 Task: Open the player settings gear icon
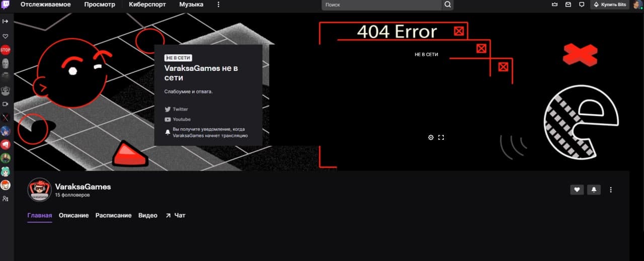(431, 137)
